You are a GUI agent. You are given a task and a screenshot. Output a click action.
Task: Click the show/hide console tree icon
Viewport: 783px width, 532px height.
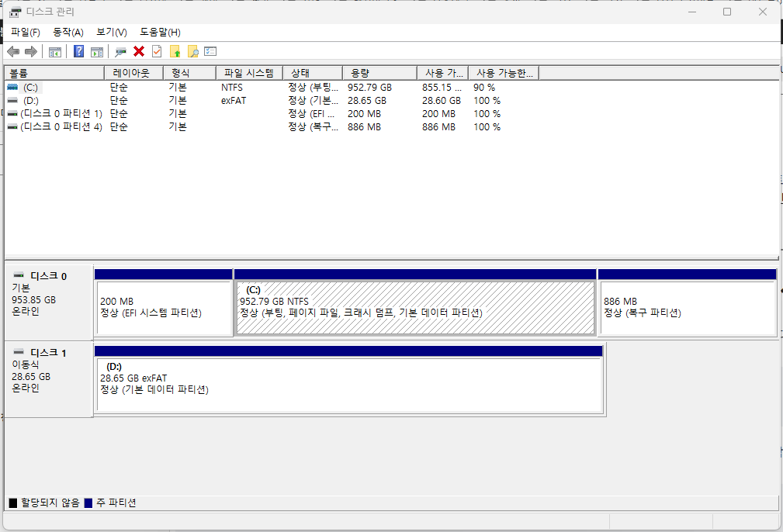tap(55, 51)
